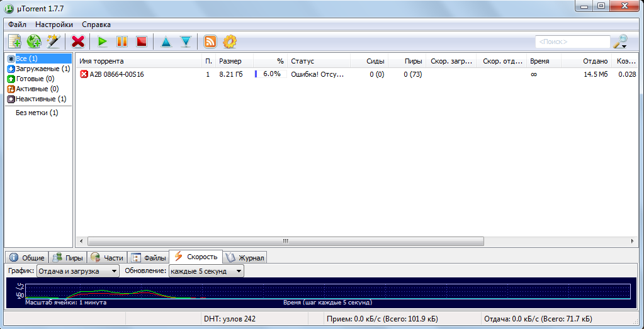Switch to the Журнал tab
Viewport: 644px width, 329px height.
(245, 258)
